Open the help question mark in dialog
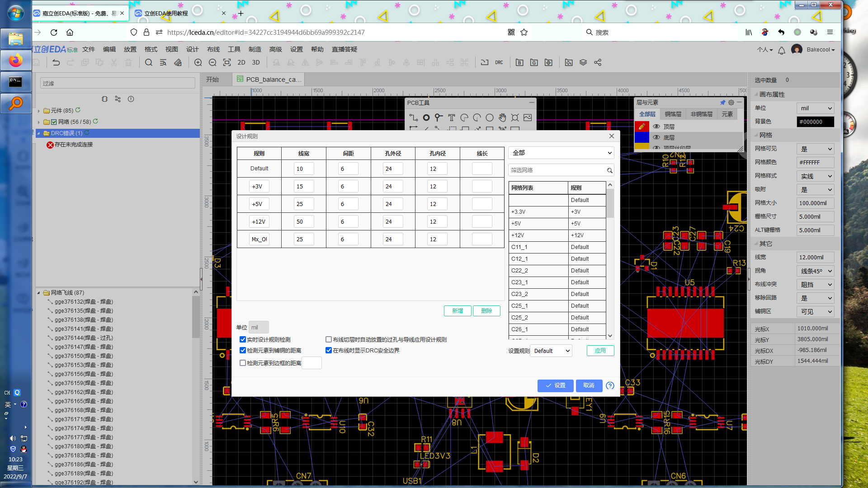 (610, 385)
